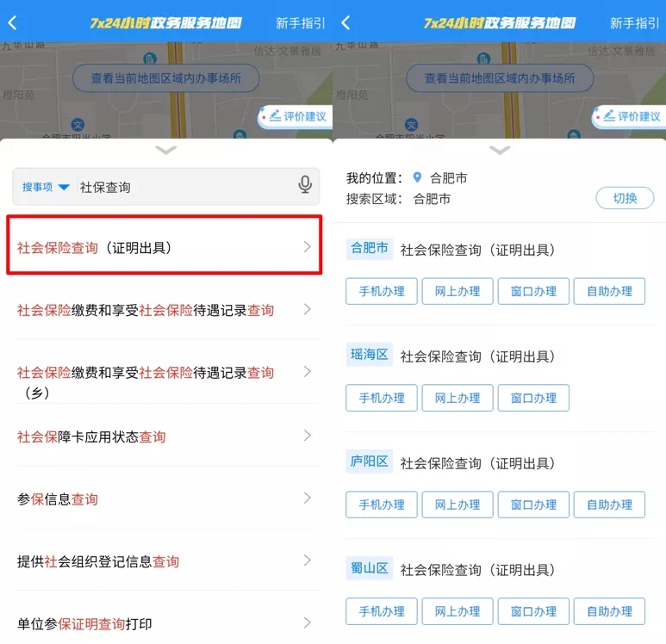Screen dimensions: 666x644
Task: Open 评价建议 feedback on right screen
Action: coord(629,116)
